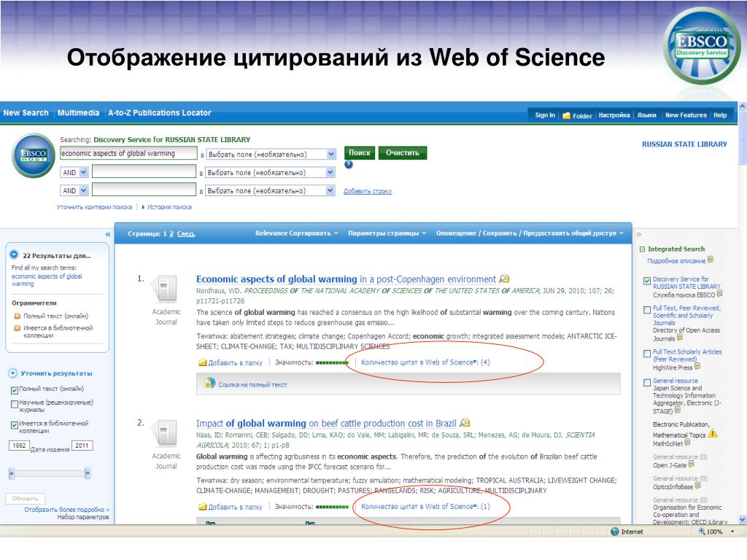Click green Очистить clear button

click(x=403, y=153)
